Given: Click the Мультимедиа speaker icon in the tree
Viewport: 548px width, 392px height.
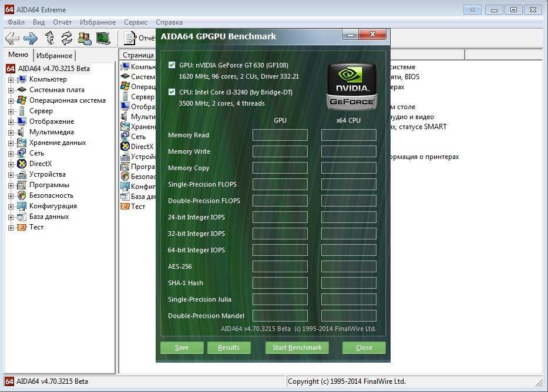Looking at the screenshot, I should tap(21, 132).
